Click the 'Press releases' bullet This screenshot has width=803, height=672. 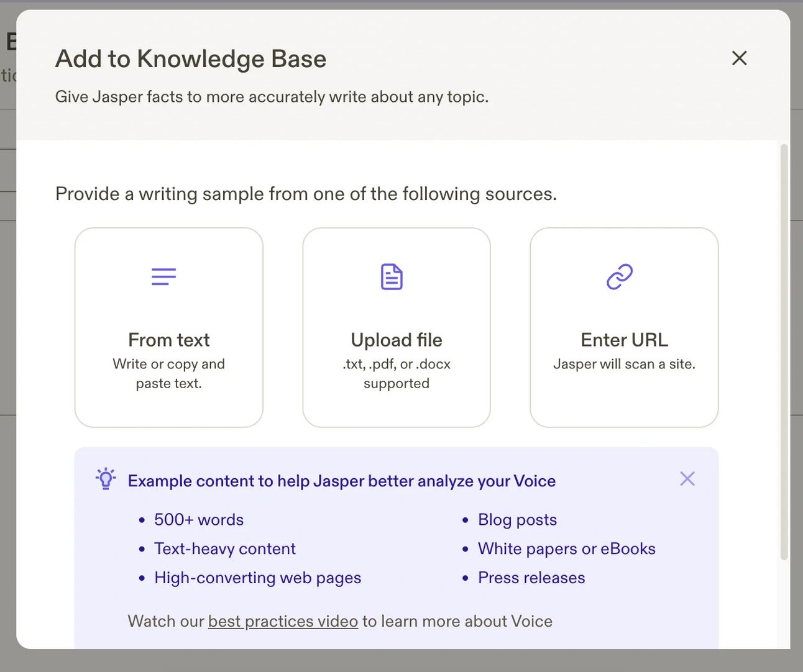pos(531,578)
